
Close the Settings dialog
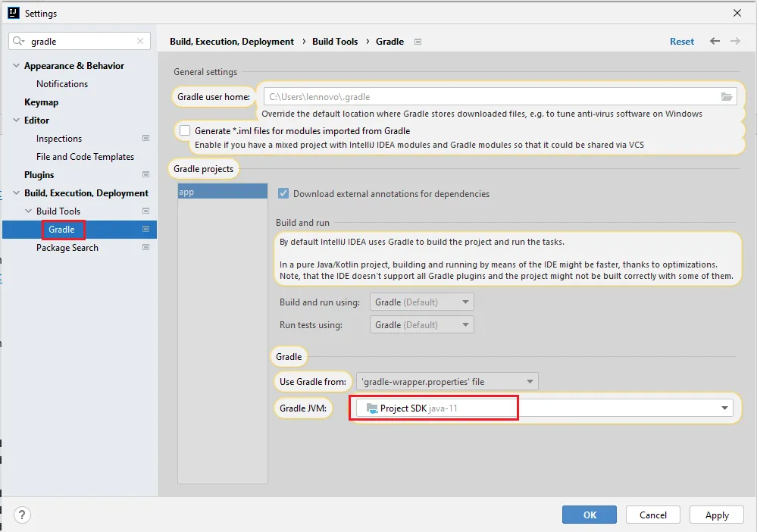coord(737,13)
